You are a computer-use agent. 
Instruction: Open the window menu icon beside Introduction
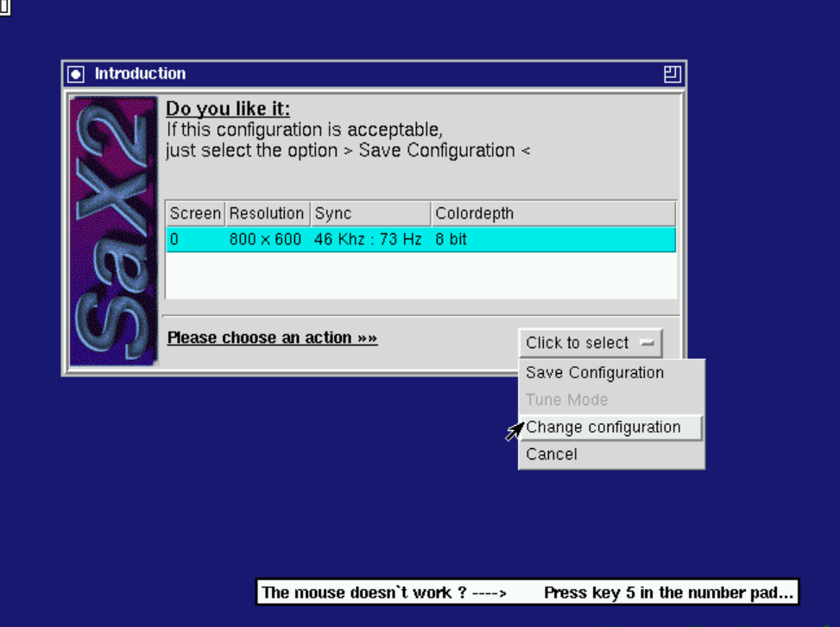pyautogui.click(x=75, y=74)
